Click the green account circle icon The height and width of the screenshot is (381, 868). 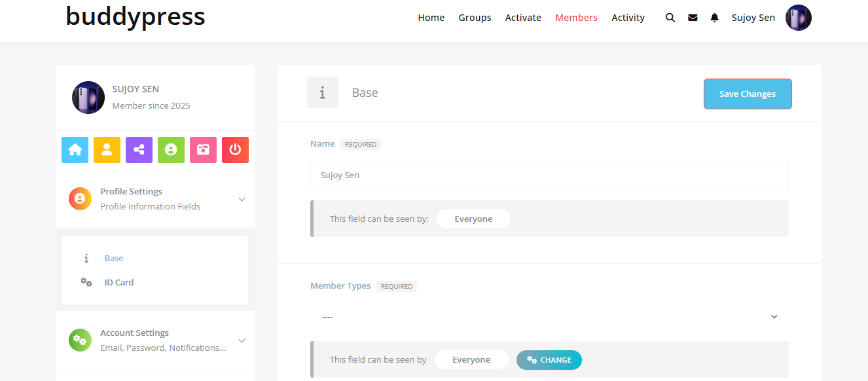(171, 150)
